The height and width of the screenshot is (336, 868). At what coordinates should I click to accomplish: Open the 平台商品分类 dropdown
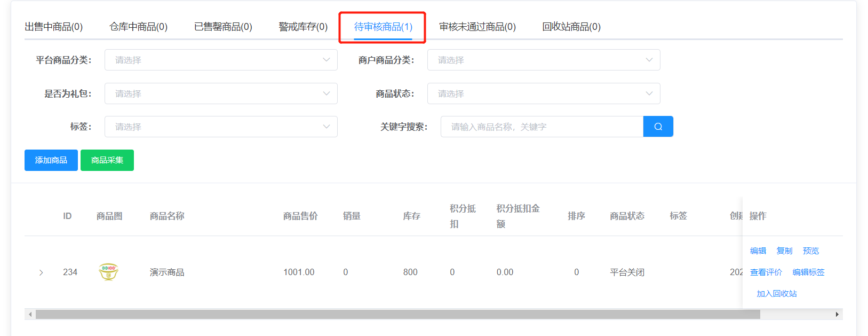[221, 60]
